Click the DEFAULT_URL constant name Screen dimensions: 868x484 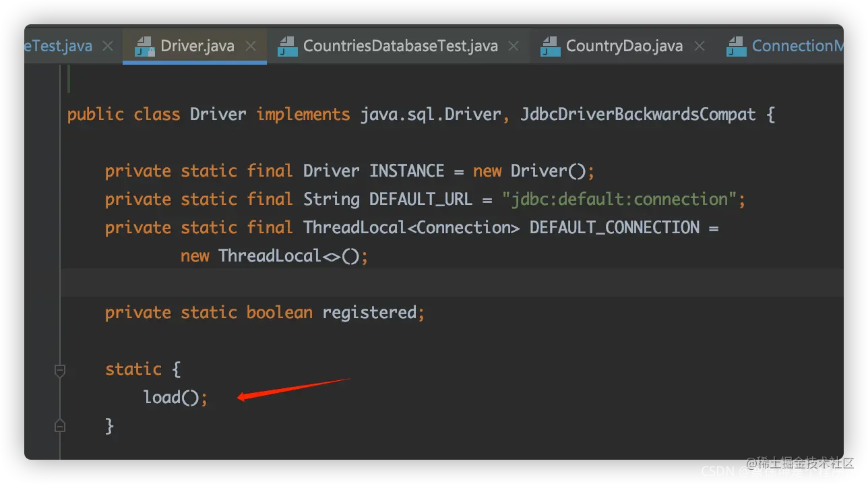pos(421,200)
